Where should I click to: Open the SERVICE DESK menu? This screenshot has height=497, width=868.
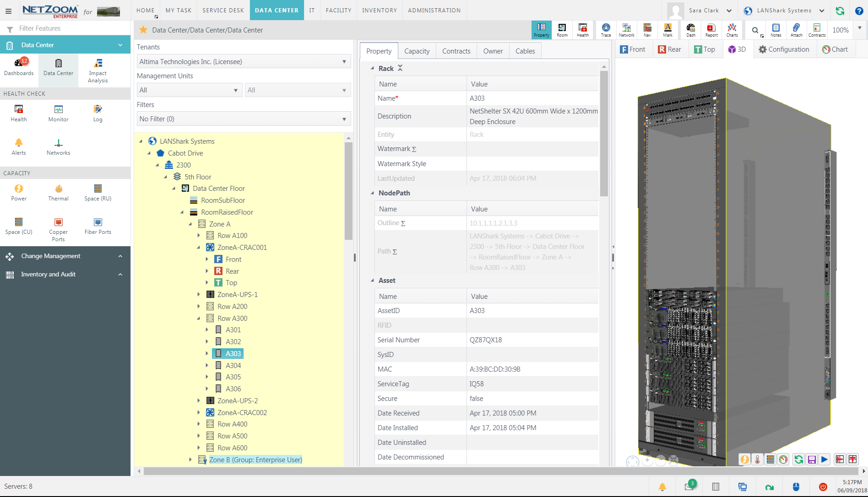coord(223,10)
